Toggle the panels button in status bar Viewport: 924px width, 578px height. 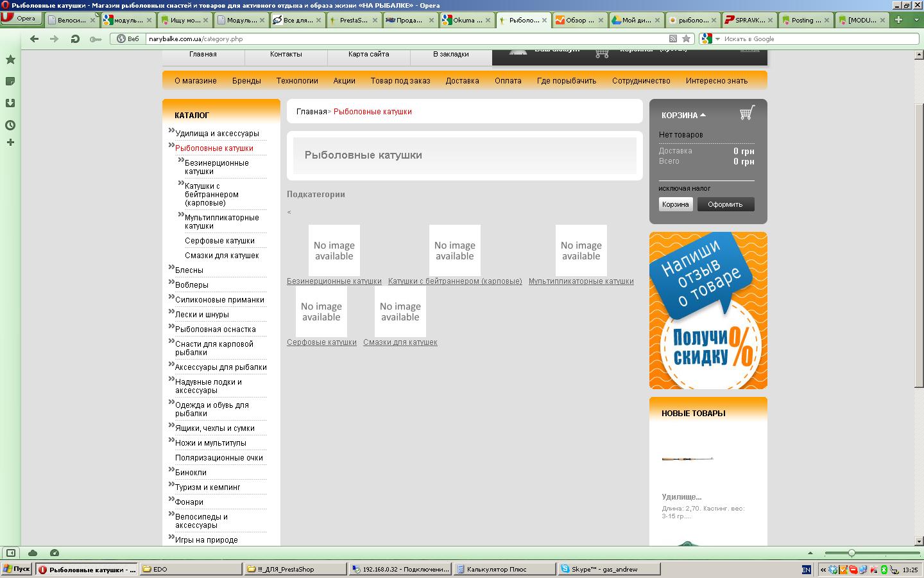11,553
